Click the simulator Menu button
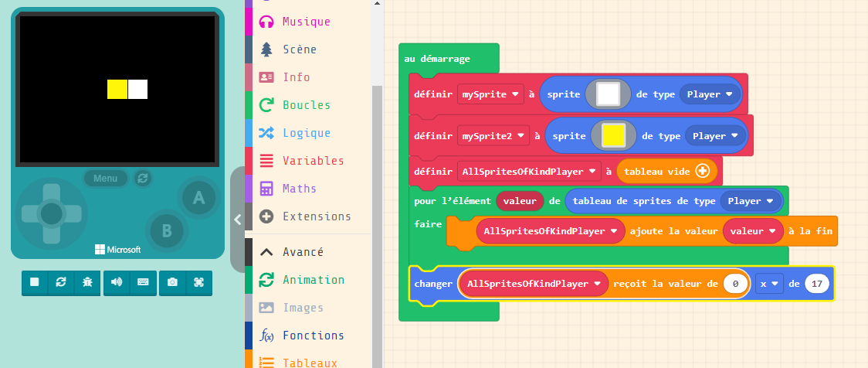The height and width of the screenshot is (368, 868). point(105,179)
